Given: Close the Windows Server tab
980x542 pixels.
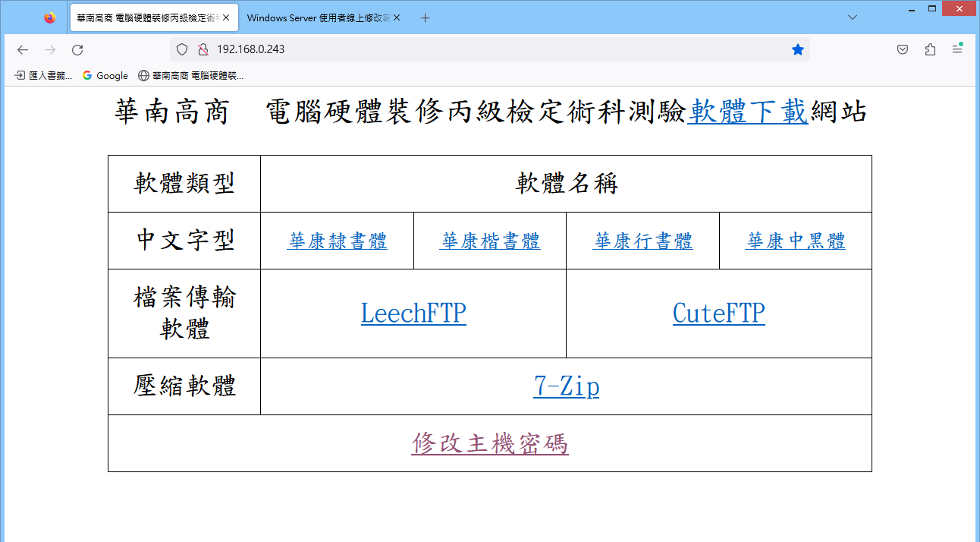Looking at the screenshot, I should [397, 17].
